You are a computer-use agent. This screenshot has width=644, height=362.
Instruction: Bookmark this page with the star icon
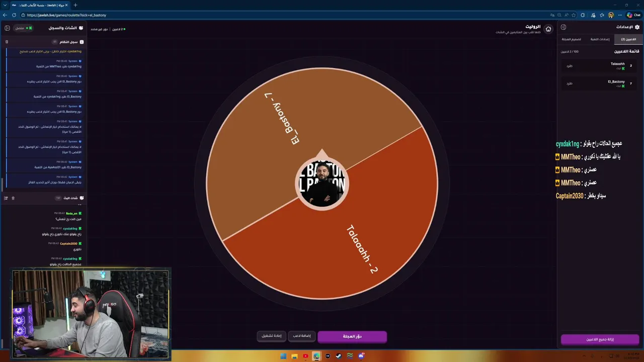tap(574, 15)
